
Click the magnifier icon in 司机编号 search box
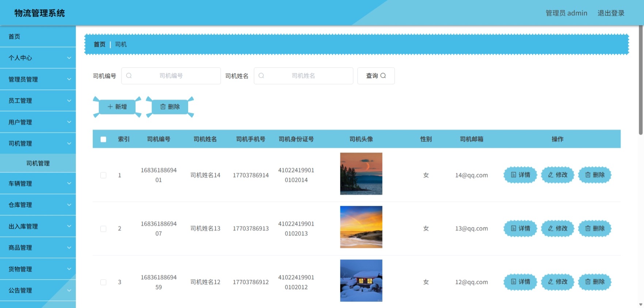(x=129, y=76)
